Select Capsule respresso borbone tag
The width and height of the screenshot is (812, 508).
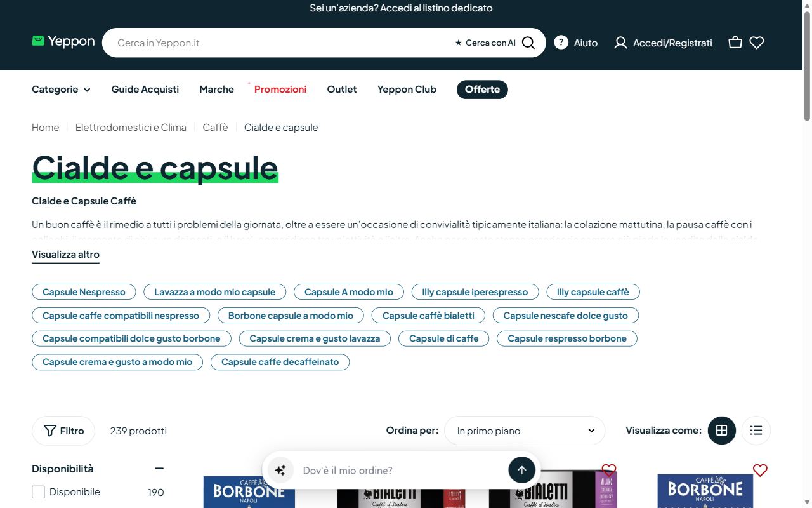click(567, 338)
